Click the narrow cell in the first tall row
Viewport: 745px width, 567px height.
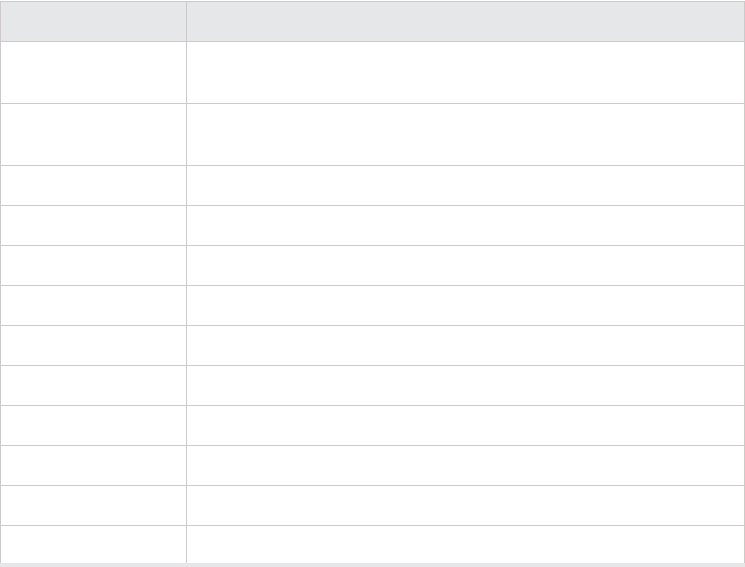[x=94, y=72]
